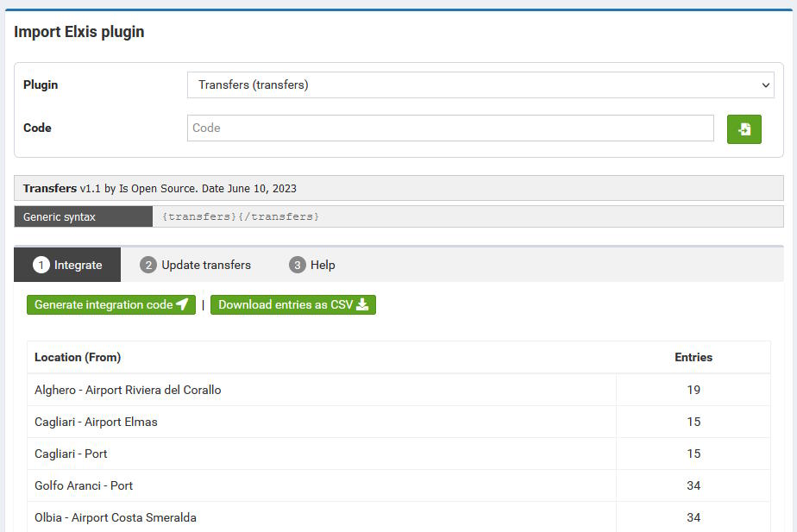Click entries value 19 for Alghero
This screenshot has height=532, width=797.
pos(693,390)
